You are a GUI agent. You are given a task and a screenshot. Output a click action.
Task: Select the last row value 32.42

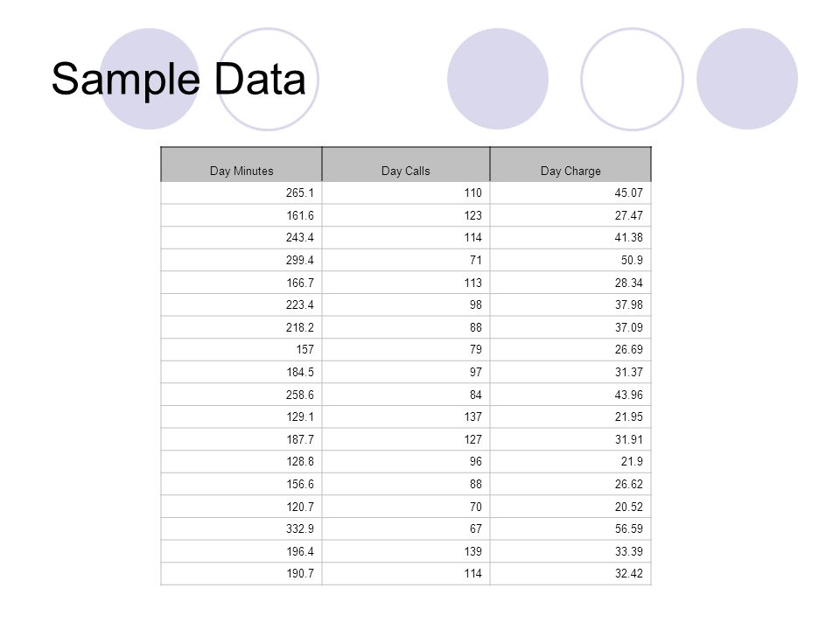[570, 573]
